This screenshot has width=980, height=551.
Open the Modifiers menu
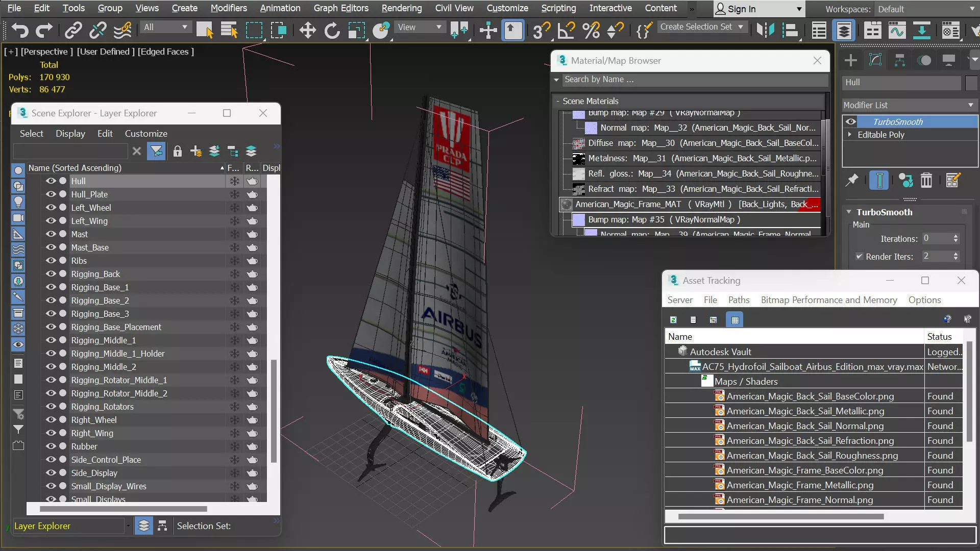pyautogui.click(x=229, y=8)
